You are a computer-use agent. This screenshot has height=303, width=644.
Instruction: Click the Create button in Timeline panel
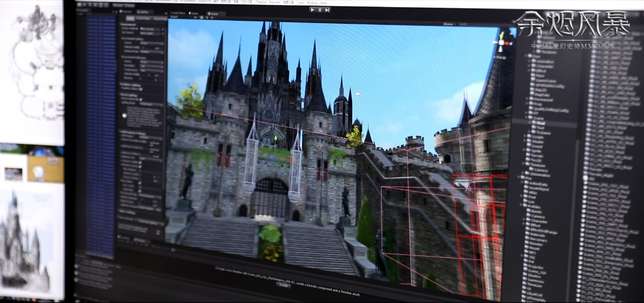point(283,285)
